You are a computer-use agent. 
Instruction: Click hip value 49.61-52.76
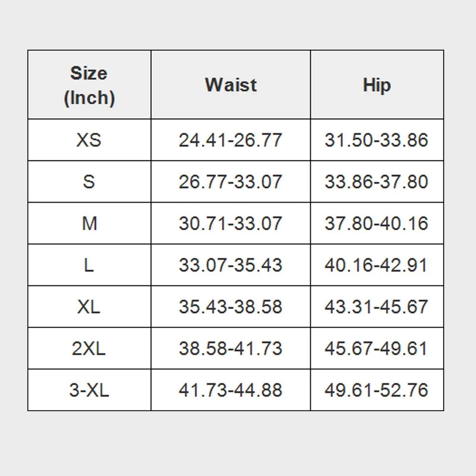click(x=377, y=390)
